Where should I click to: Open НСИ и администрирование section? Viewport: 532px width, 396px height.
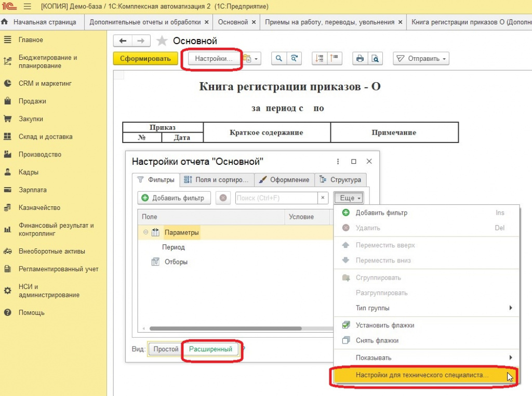click(49, 291)
